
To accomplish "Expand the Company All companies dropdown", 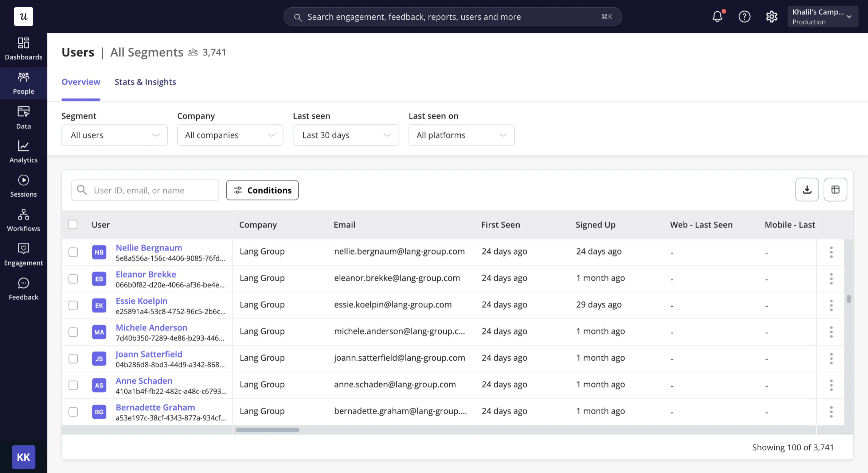I will point(230,135).
